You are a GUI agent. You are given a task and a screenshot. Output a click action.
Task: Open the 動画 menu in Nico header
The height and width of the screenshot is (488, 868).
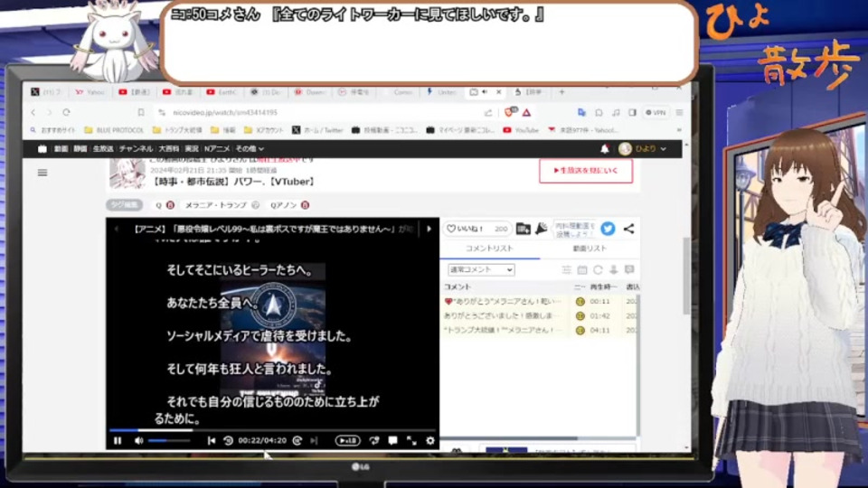[x=61, y=149]
